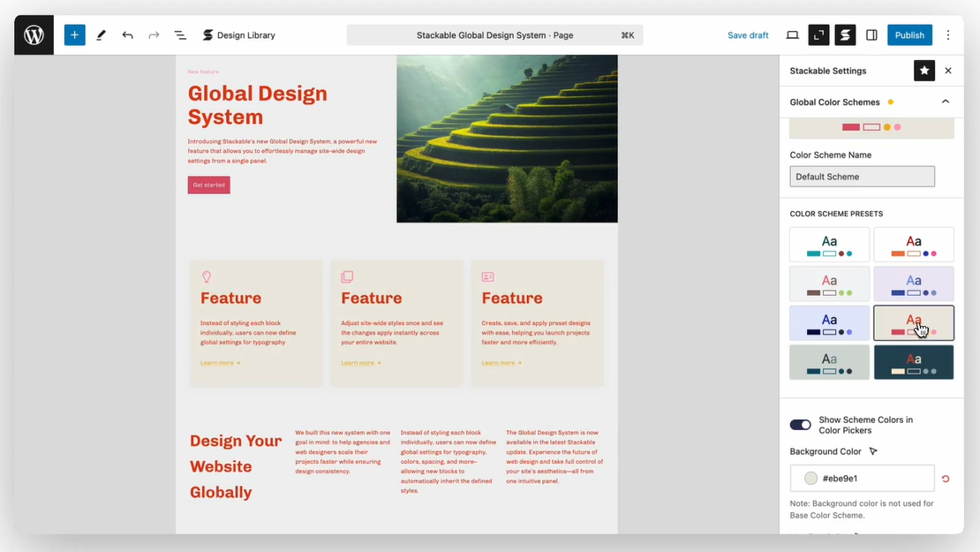Open the WordPress logo menu
980x552 pixels.
coord(33,34)
